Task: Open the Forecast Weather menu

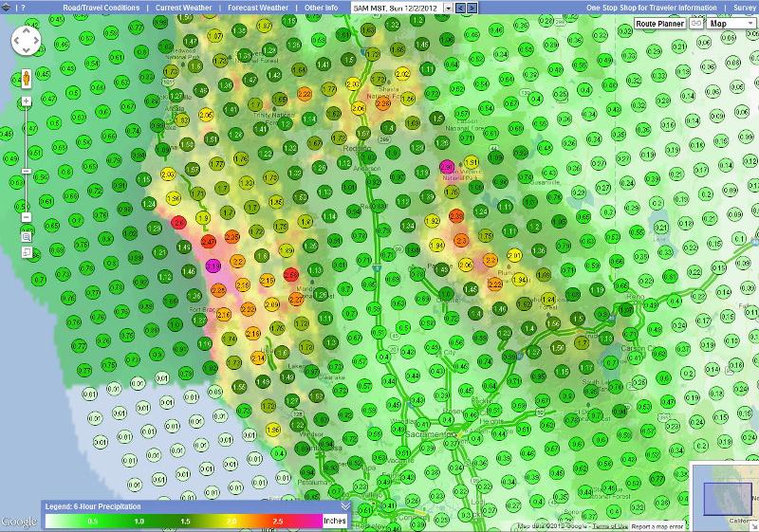Action: coord(258,8)
